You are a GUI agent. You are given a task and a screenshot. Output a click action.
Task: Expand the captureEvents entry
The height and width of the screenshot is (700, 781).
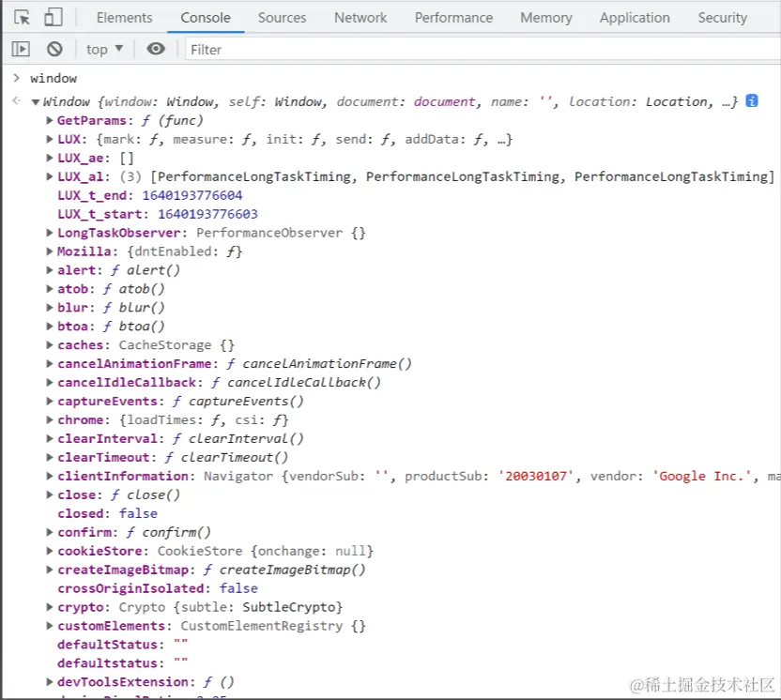point(50,401)
